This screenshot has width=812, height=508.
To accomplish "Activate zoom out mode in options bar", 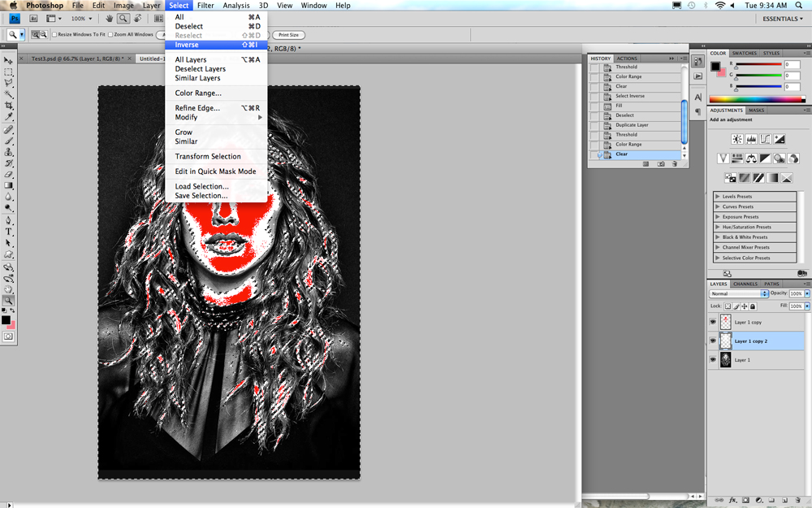I will [44, 35].
